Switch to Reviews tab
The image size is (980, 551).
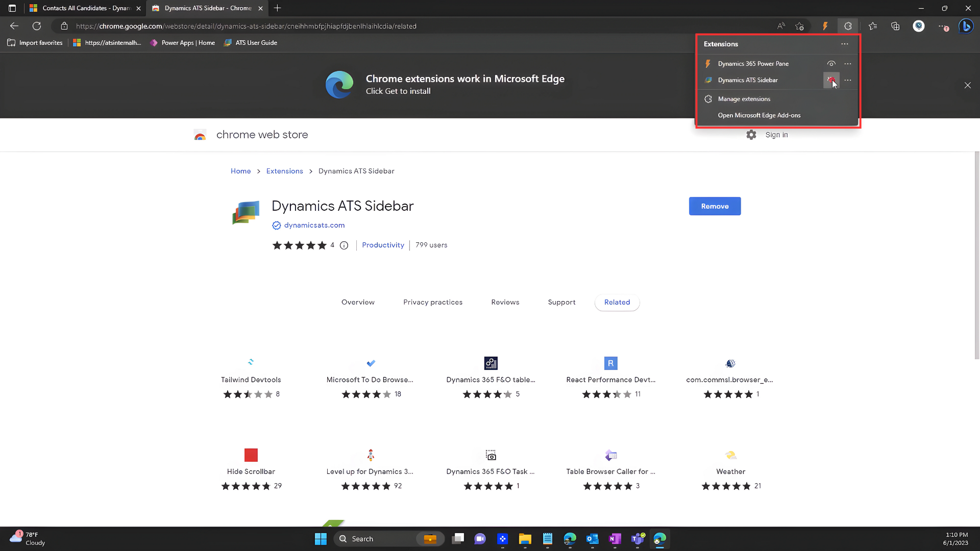click(x=505, y=302)
